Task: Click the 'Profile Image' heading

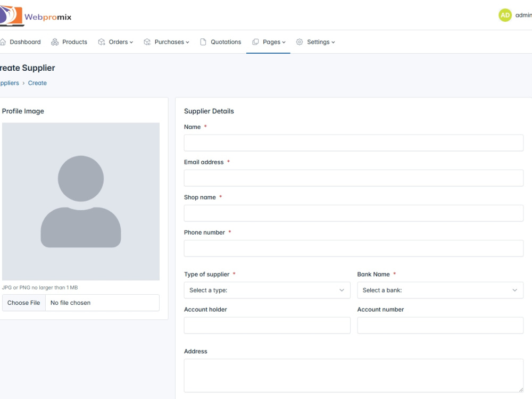Action: tap(23, 111)
